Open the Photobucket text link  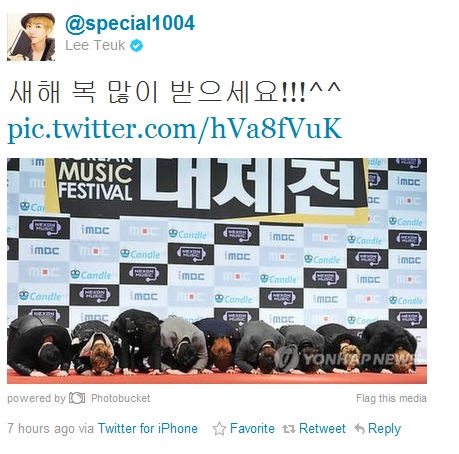tap(120, 398)
